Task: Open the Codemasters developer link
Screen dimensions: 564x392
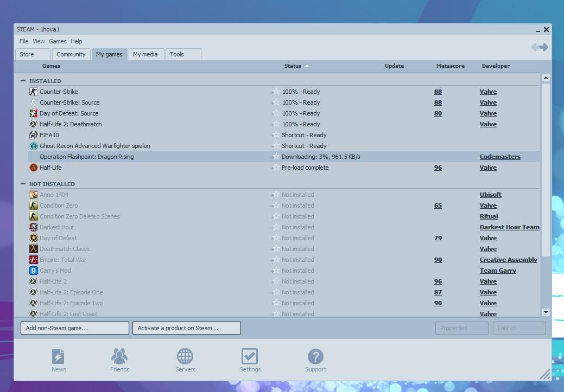Action: point(500,157)
